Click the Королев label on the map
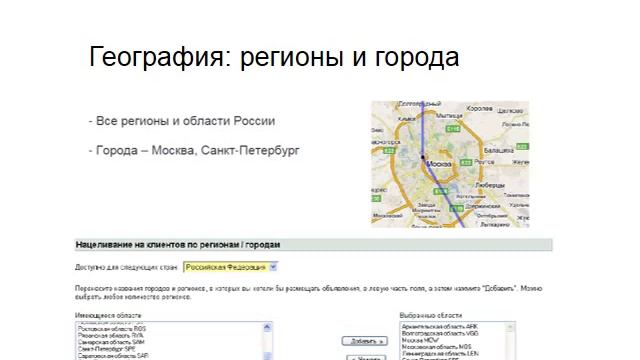The image size is (640, 360). point(479,109)
